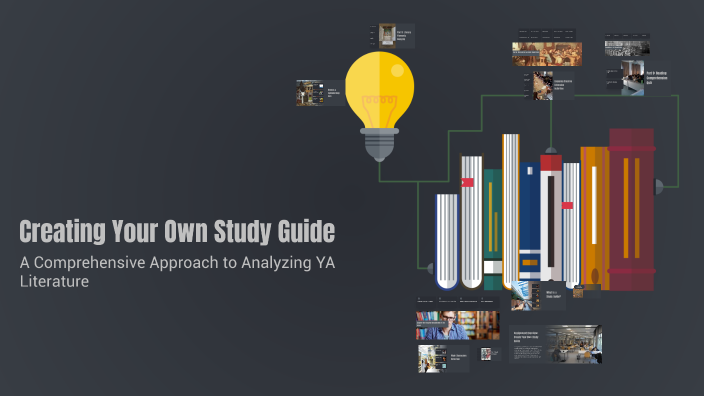
Task: Open the slide thumbnail above the lightbulb
Action: (392, 36)
